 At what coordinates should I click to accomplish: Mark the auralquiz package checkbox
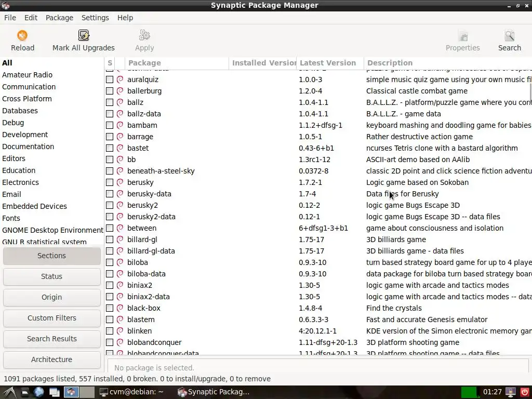click(x=110, y=79)
